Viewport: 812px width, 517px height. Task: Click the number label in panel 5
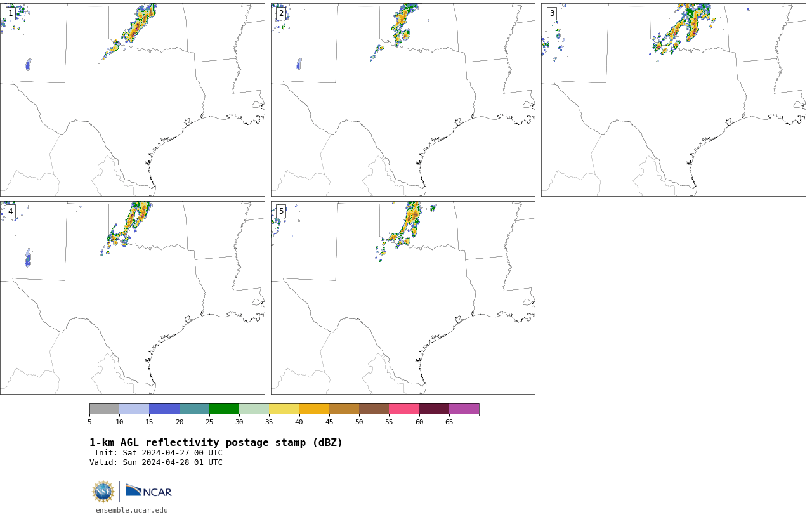point(281,211)
